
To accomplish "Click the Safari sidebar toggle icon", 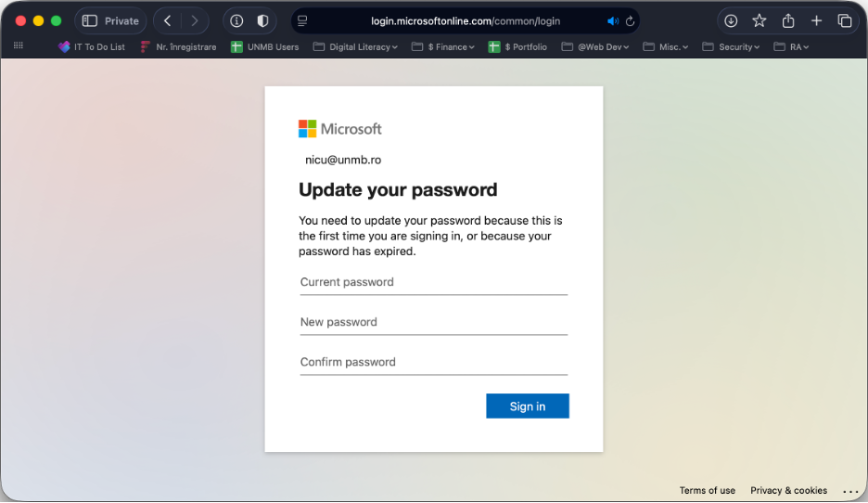I will coord(90,20).
